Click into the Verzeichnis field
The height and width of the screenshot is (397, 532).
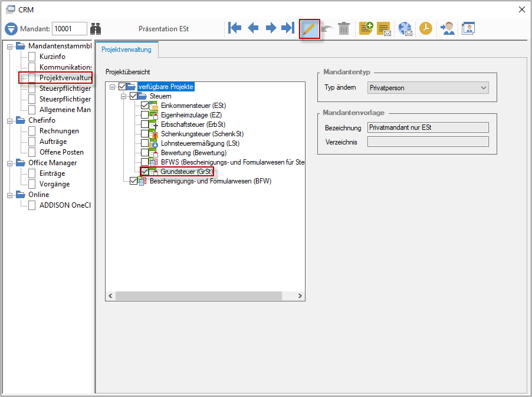pyautogui.click(x=428, y=142)
